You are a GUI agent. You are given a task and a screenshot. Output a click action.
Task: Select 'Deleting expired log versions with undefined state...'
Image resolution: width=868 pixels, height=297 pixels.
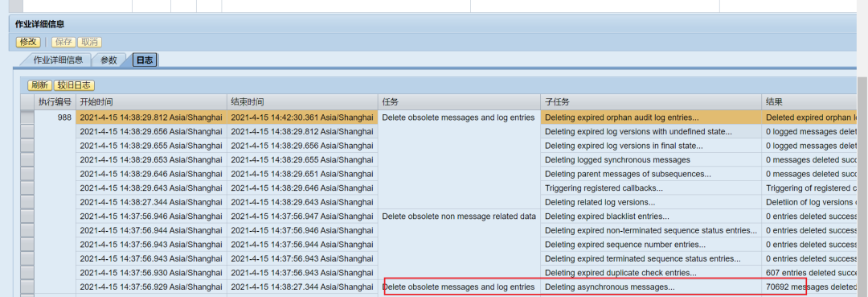[x=651, y=131]
